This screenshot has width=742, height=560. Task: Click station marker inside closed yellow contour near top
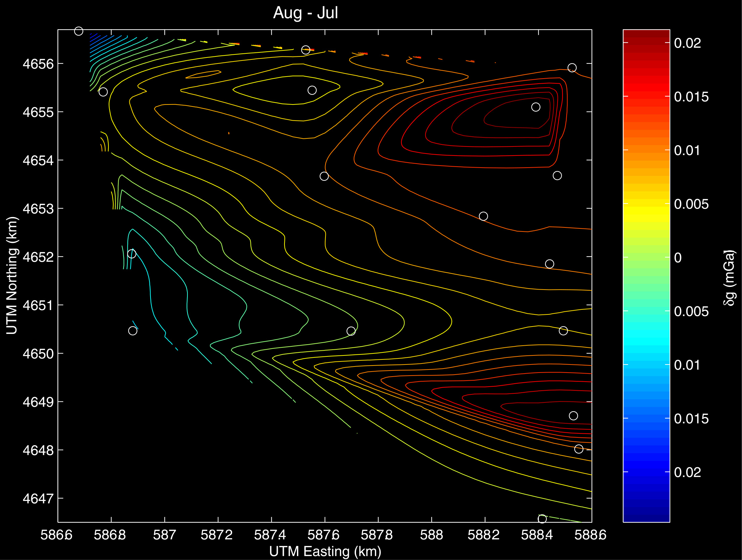click(312, 90)
